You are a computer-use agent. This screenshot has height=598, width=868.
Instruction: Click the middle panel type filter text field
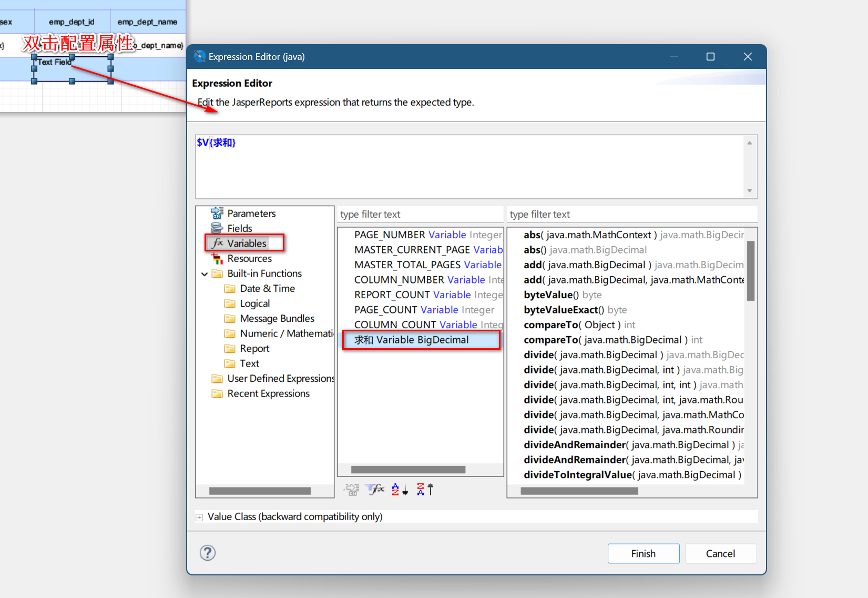click(x=420, y=215)
